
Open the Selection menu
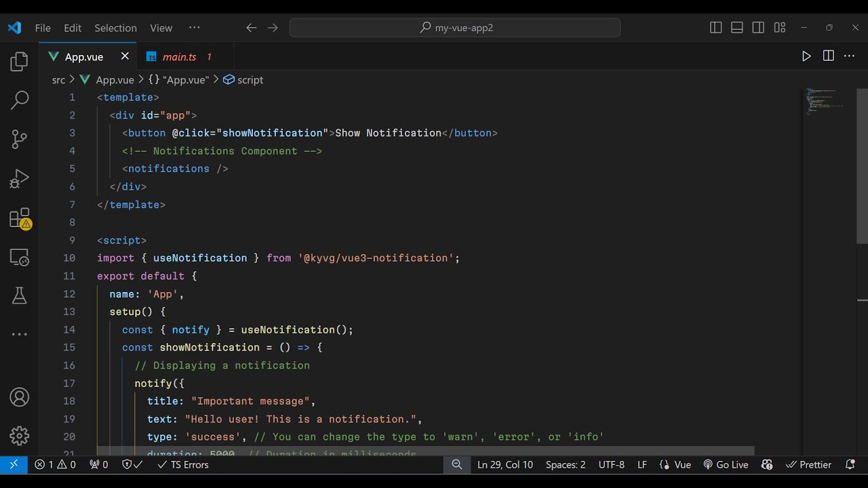coord(115,28)
